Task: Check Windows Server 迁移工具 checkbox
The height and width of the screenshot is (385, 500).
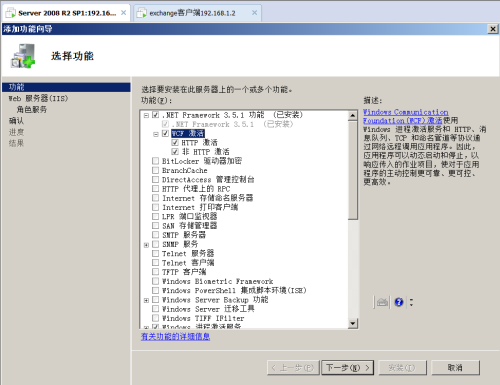Action: (x=155, y=309)
